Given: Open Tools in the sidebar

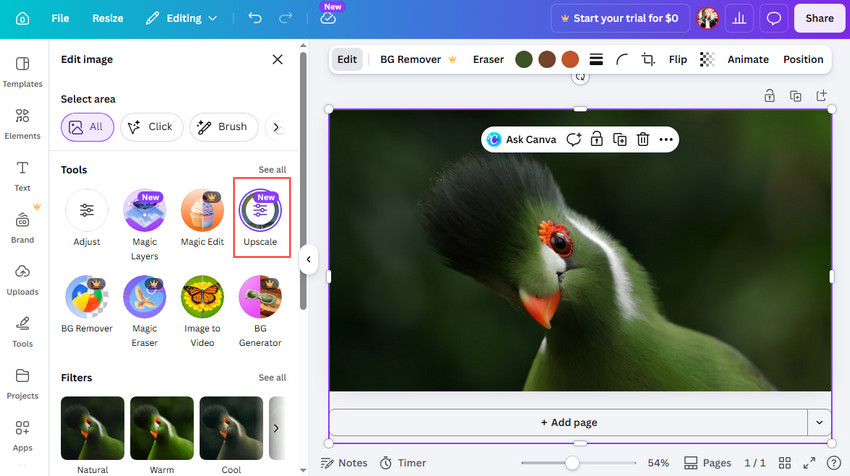Looking at the screenshot, I should pyautogui.click(x=22, y=332).
